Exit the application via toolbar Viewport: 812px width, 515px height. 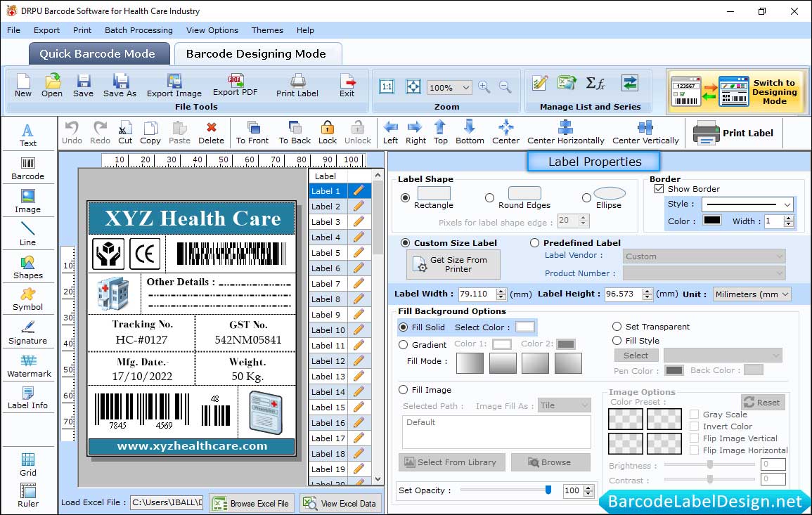(347, 86)
